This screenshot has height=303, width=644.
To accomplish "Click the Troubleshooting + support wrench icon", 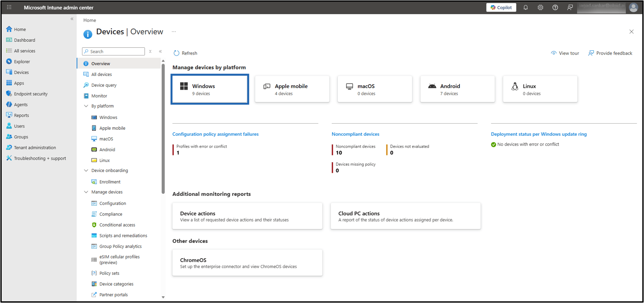I will point(9,158).
